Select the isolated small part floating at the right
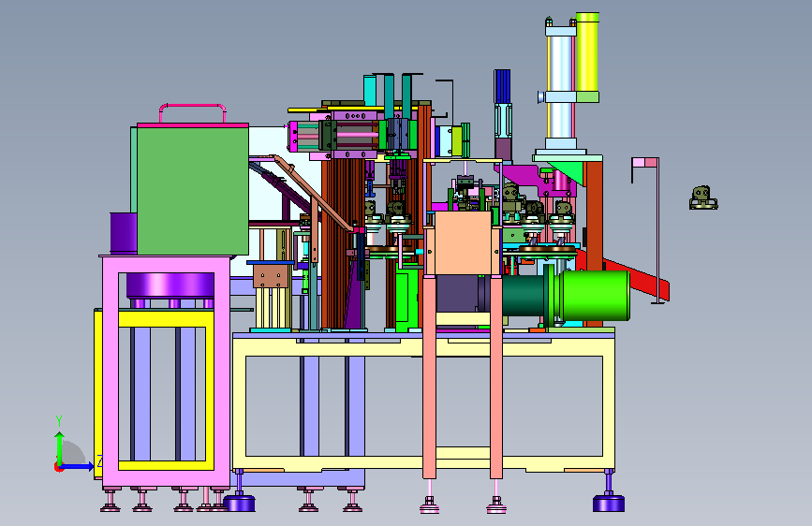 click(703, 197)
